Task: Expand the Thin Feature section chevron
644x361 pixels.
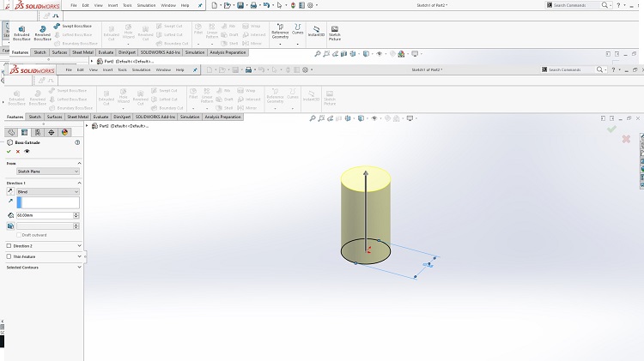Action: click(79, 256)
